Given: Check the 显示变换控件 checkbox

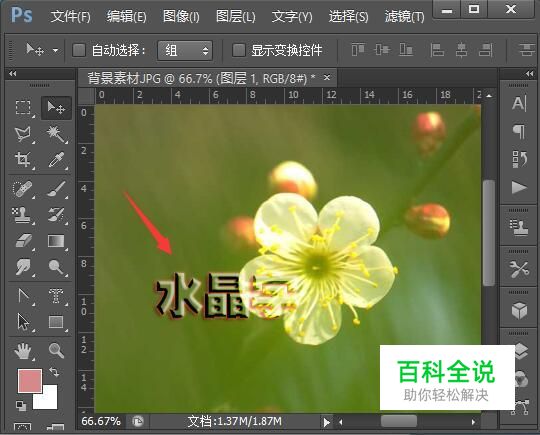Looking at the screenshot, I should click(x=239, y=50).
